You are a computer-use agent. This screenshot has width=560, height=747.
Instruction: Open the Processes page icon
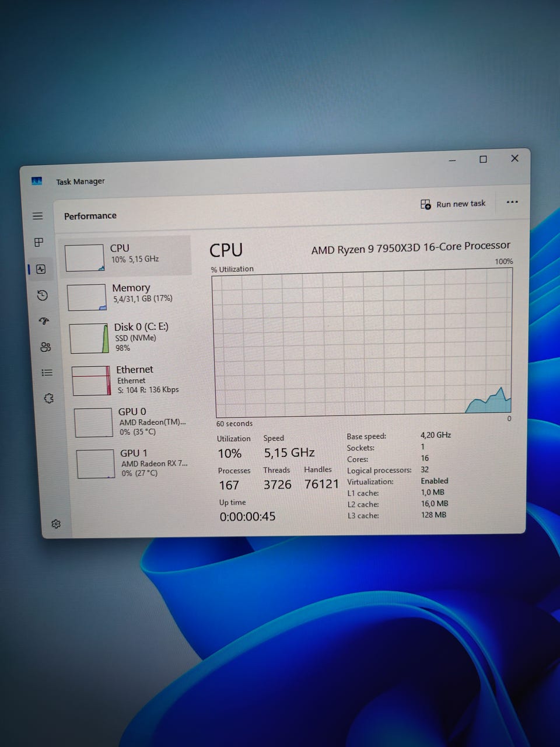(38, 242)
